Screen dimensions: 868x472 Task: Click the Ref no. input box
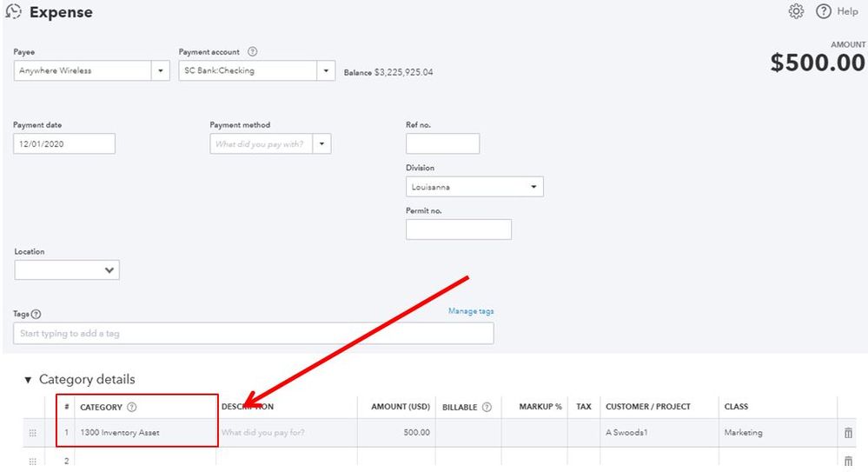point(442,144)
